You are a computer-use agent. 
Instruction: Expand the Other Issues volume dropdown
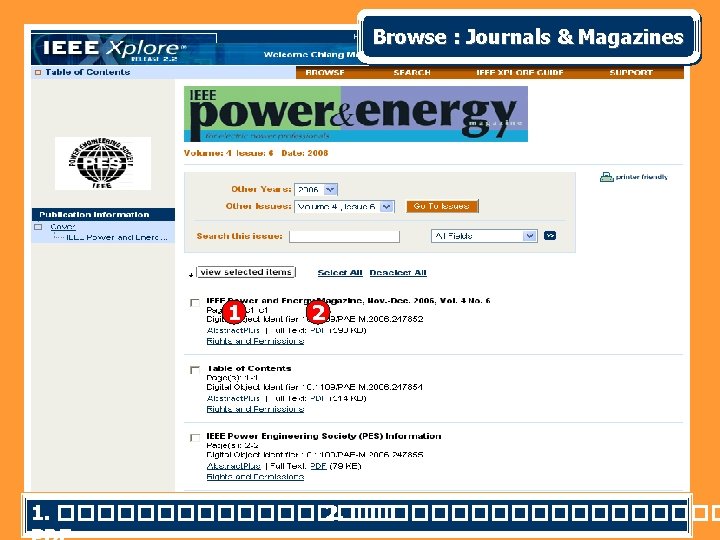point(344,207)
